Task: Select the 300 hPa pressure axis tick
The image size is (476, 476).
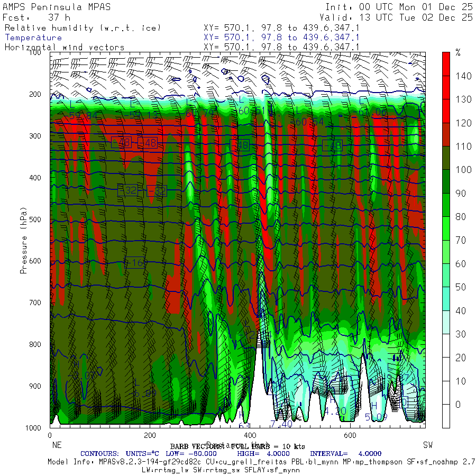Action: [x=35, y=136]
